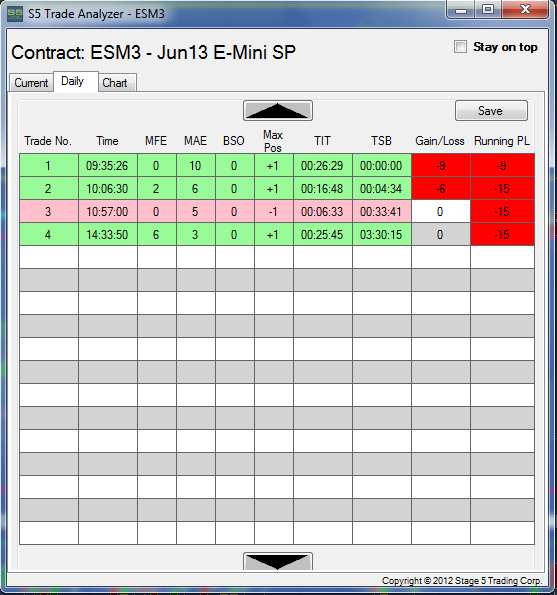Click MAE value 10 in trade 1 row

tap(195, 165)
